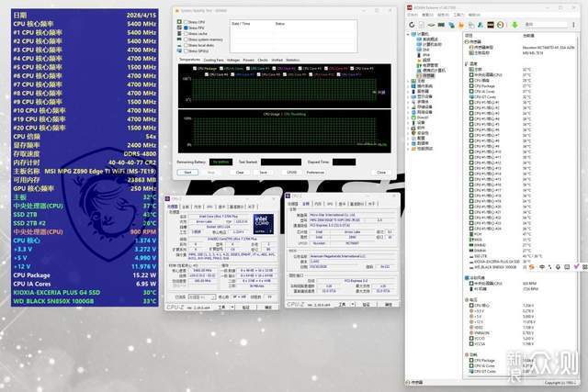Click the CPUID button in stability test
588x392 pixels.
point(292,172)
